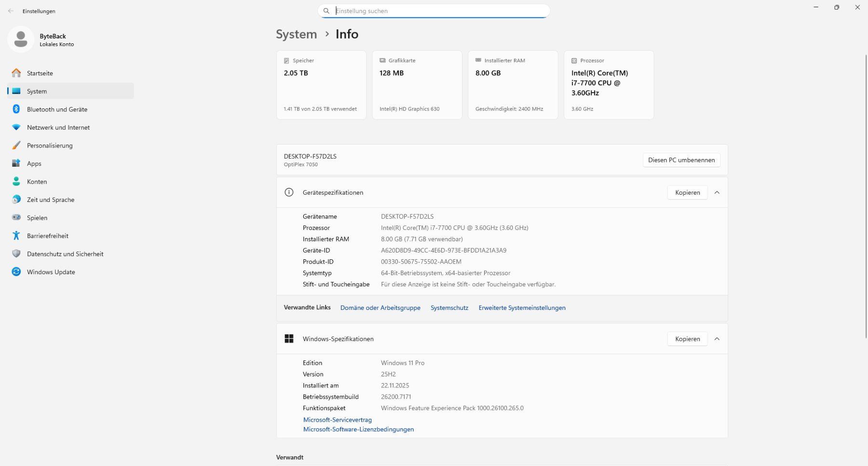Click the Apps icon in sidebar

point(16,163)
